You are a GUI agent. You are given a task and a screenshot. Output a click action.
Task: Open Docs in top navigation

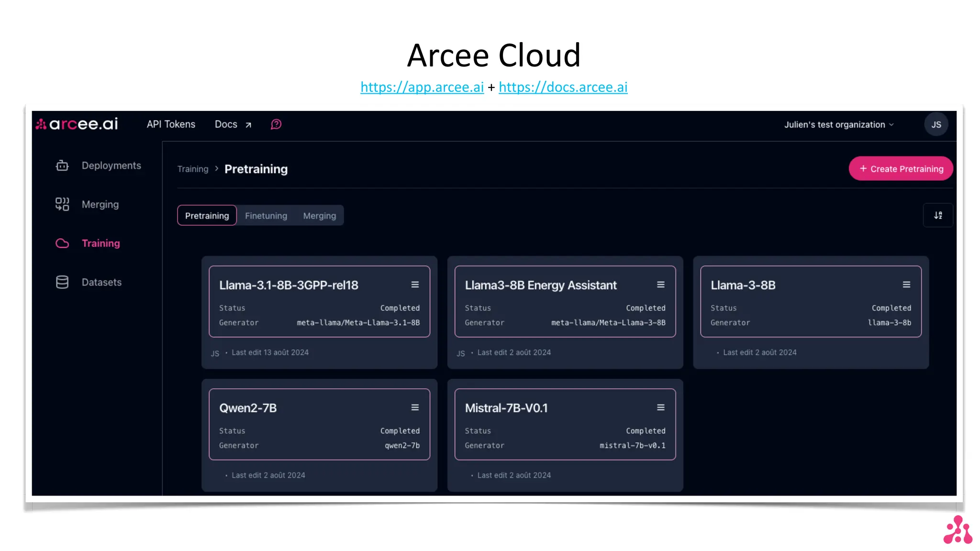click(x=226, y=124)
